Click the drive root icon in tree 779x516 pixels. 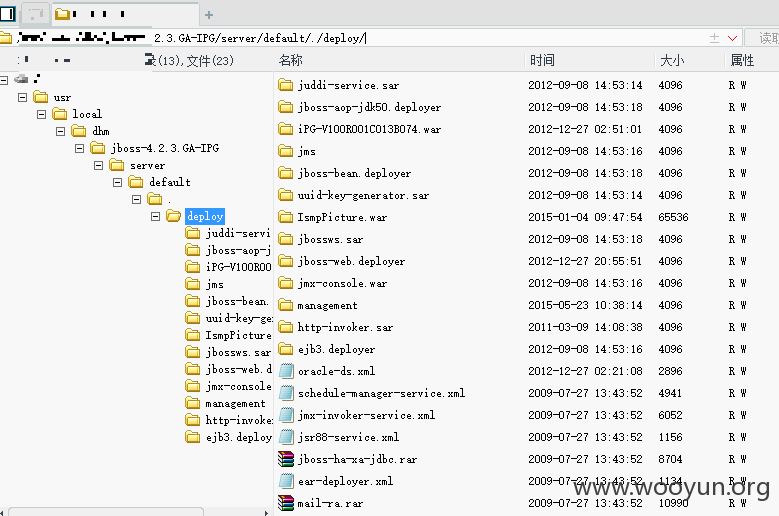click(21, 79)
